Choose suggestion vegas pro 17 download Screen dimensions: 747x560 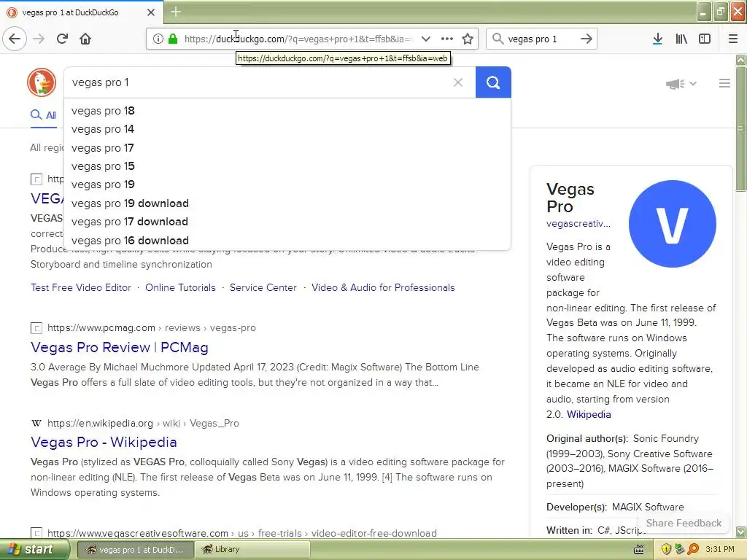point(287,222)
